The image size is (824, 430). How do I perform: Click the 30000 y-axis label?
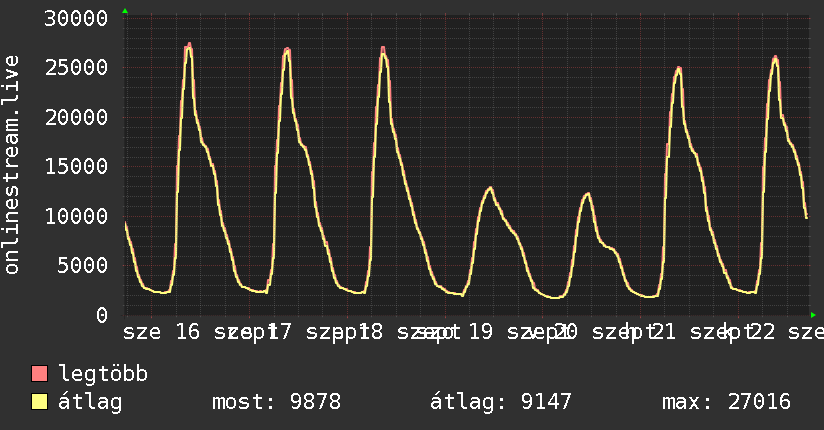point(76,18)
